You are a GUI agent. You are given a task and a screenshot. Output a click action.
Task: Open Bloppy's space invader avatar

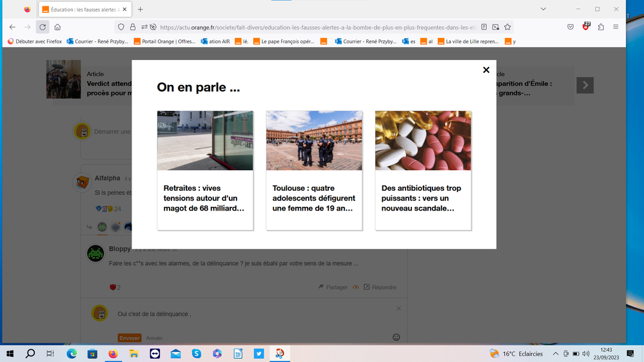point(95,253)
